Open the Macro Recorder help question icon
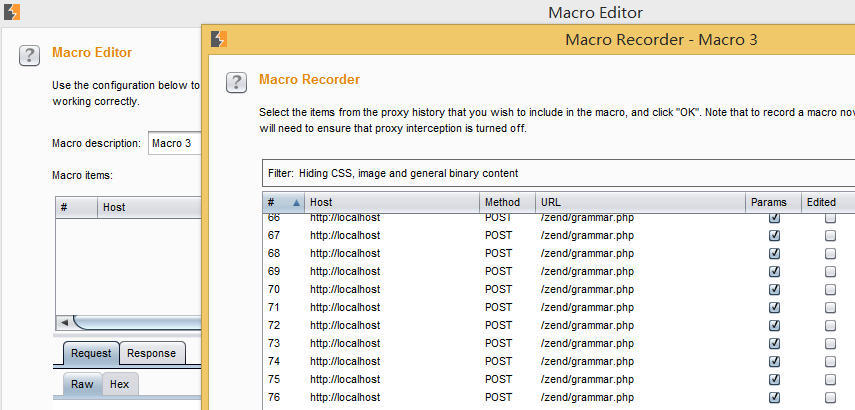 pyautogui.click(x=237, y=83)
